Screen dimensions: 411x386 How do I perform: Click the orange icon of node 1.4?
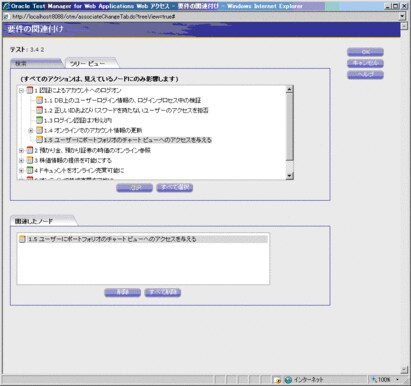[39, 130]
